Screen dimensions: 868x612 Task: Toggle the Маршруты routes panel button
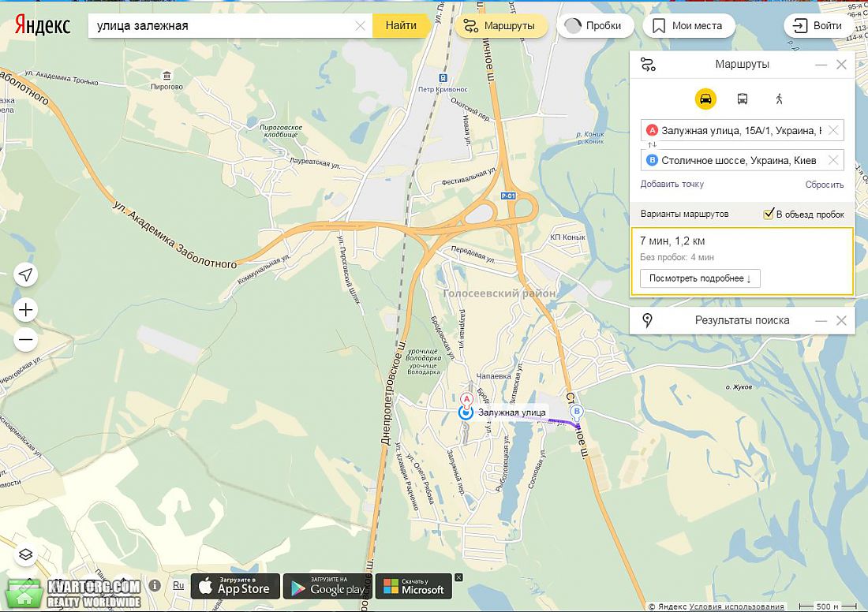500,26
